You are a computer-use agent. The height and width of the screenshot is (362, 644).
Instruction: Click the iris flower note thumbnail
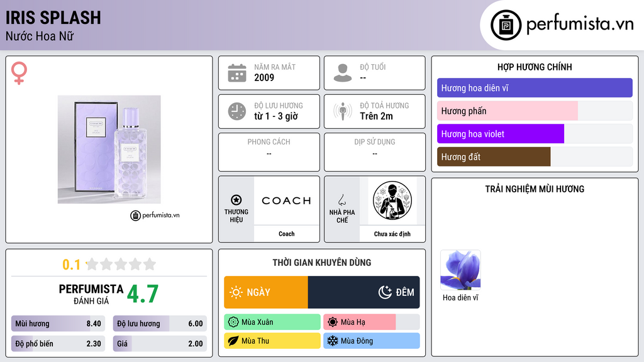point(460,270)
